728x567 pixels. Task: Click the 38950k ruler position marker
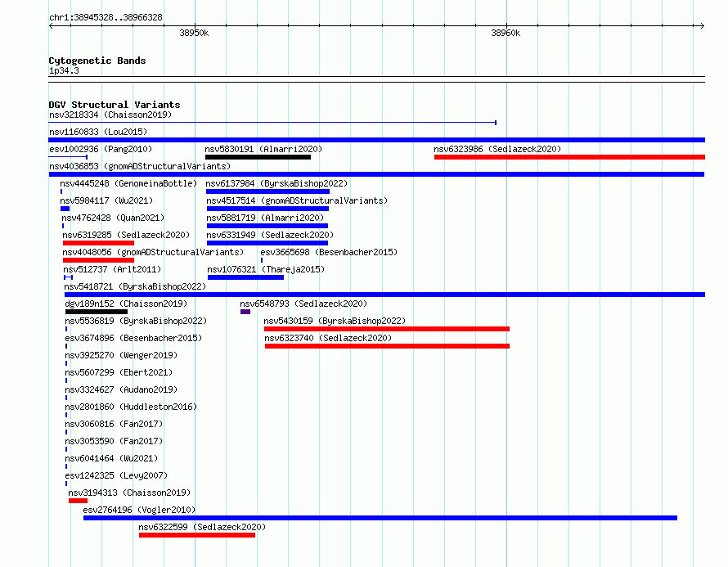click(x=194, y=33)
